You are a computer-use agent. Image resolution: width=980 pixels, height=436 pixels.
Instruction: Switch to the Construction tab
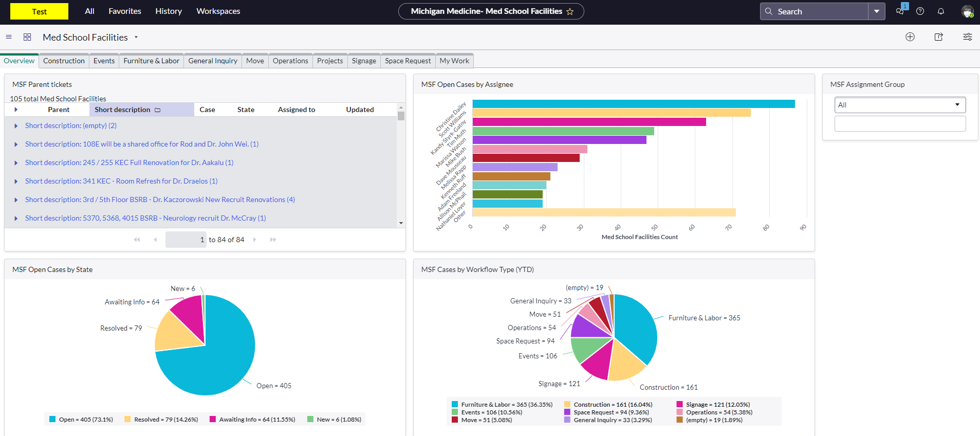pos(64,61)
